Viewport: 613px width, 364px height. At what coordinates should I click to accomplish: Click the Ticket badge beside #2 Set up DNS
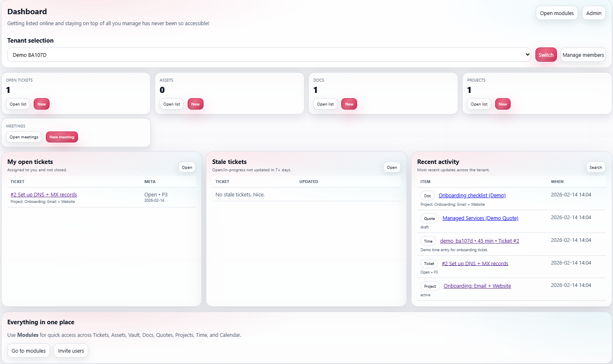click(x=429, y=263)
